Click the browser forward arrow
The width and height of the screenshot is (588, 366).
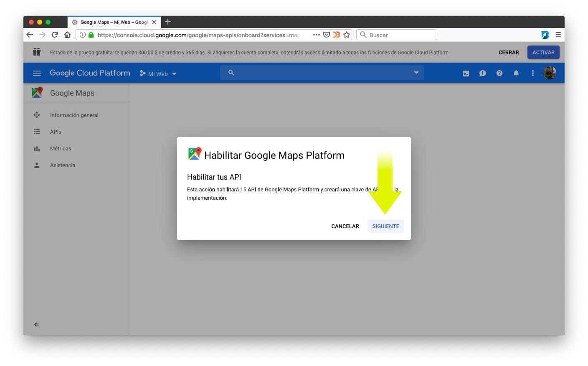[42, 35]
